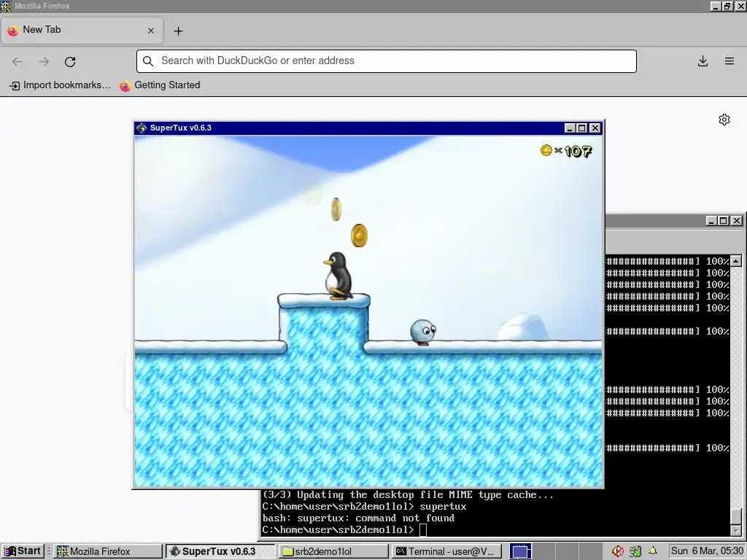747x560 pixels.
Task: Close the New Tab tab
Action: (151, 31)
